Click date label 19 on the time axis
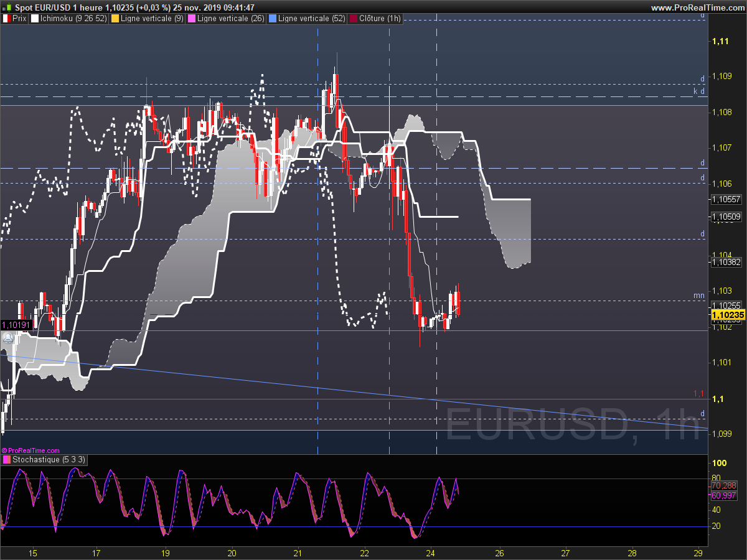 click(x=165, y=553)
